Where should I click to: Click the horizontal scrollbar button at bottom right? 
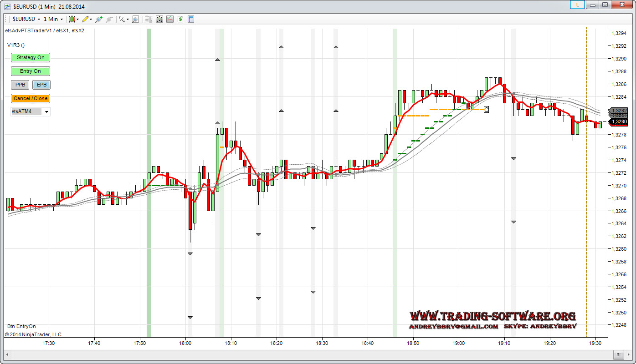coord(618,354)
